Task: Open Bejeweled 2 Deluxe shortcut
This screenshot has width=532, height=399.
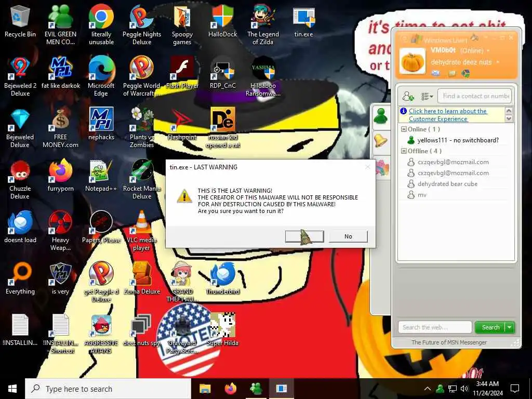Action: point(20,76)
